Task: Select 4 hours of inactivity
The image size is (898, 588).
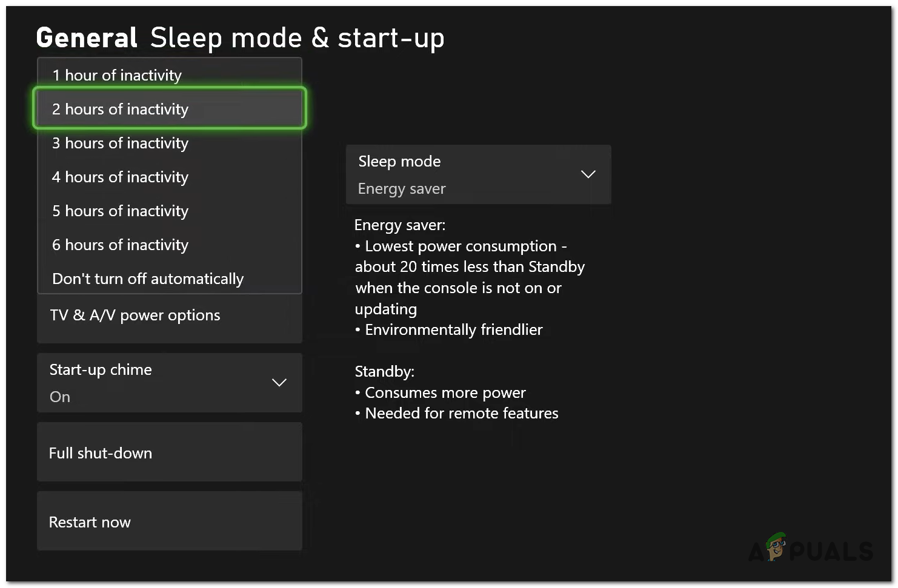Action: [120, 177]
